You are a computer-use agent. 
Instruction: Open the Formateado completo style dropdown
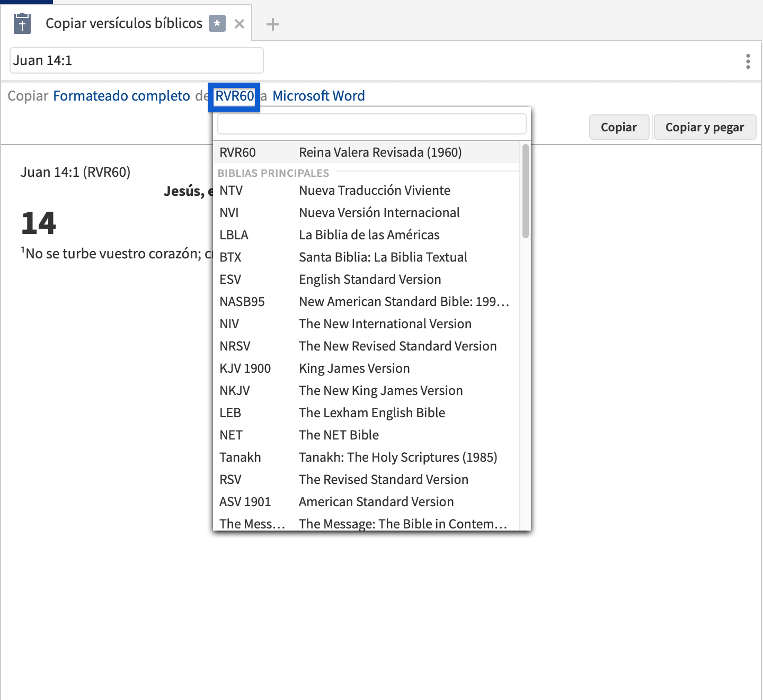pyautogui.click(x=121, y=96)
